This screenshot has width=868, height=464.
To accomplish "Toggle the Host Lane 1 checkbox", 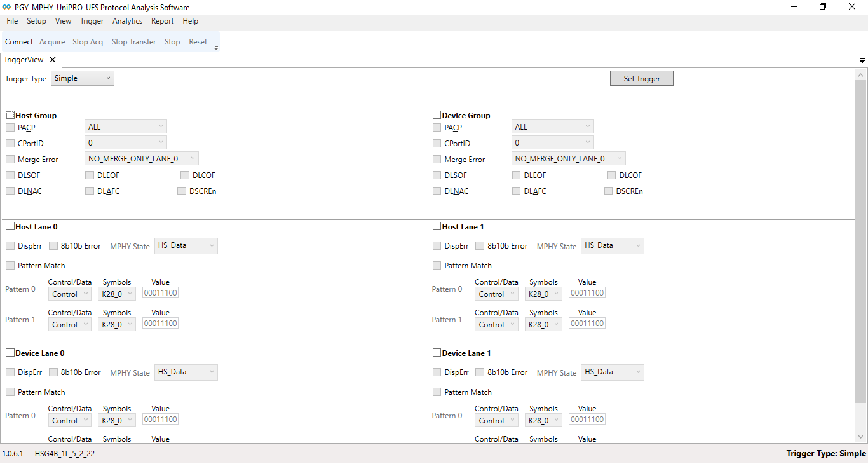I will click(x=437, y=226).
